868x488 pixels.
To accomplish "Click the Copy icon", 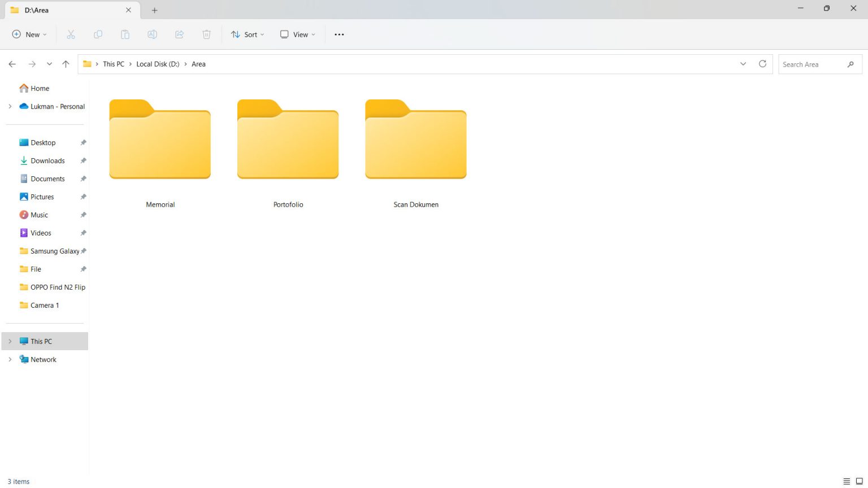I will (x=98, y=34).
